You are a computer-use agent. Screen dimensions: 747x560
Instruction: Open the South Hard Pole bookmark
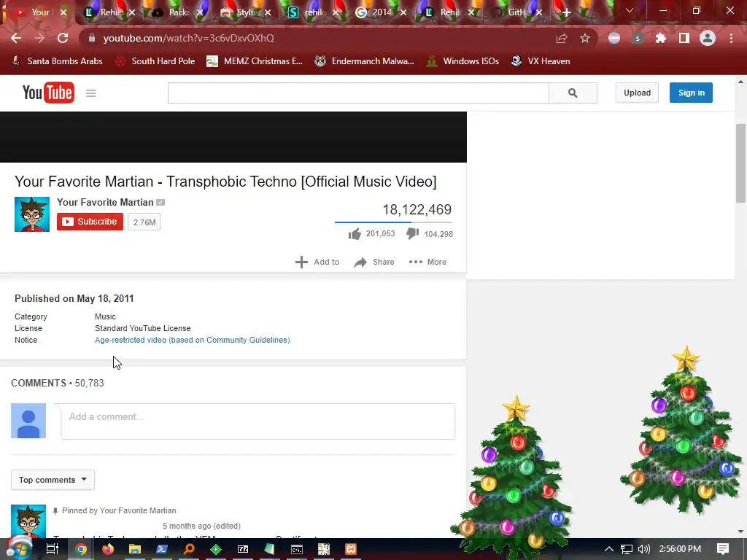[x=156, y=61]
